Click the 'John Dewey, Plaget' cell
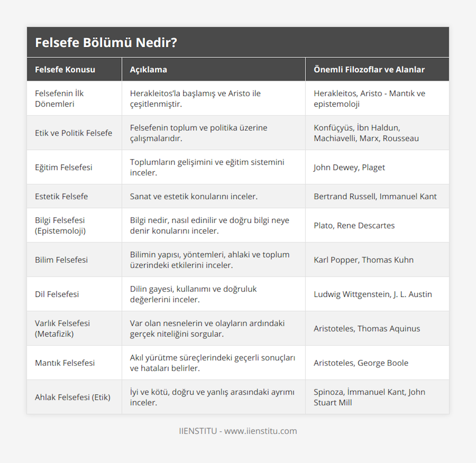Image resolution: width=476 pixels, height=463 pixels. point(349,167)
